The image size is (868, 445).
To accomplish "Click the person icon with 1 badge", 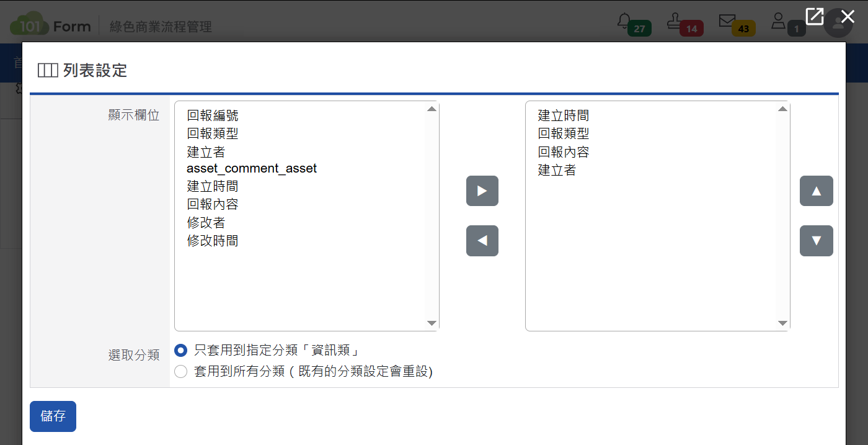I will [778, 20].
